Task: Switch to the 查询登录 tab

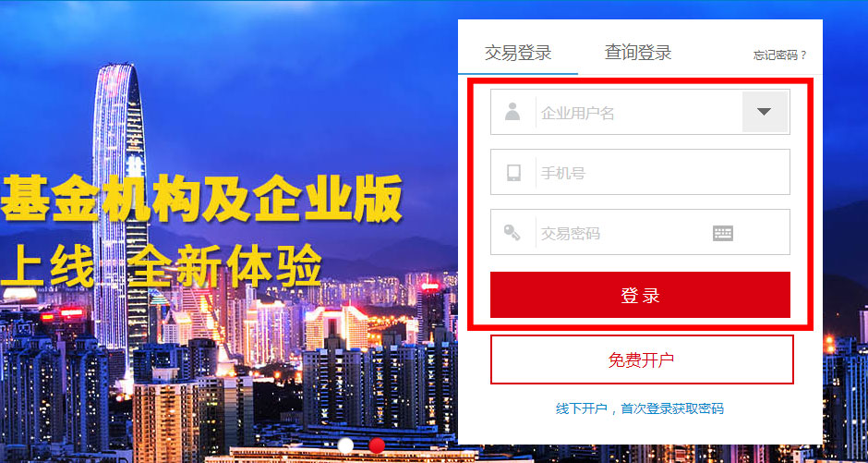Action: click(x=638, y=54)
